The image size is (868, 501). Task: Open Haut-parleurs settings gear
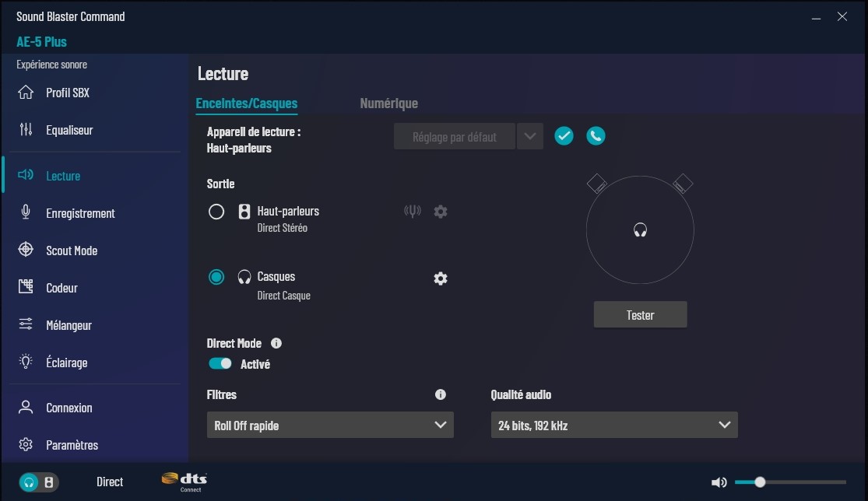[x=441, y=212]
